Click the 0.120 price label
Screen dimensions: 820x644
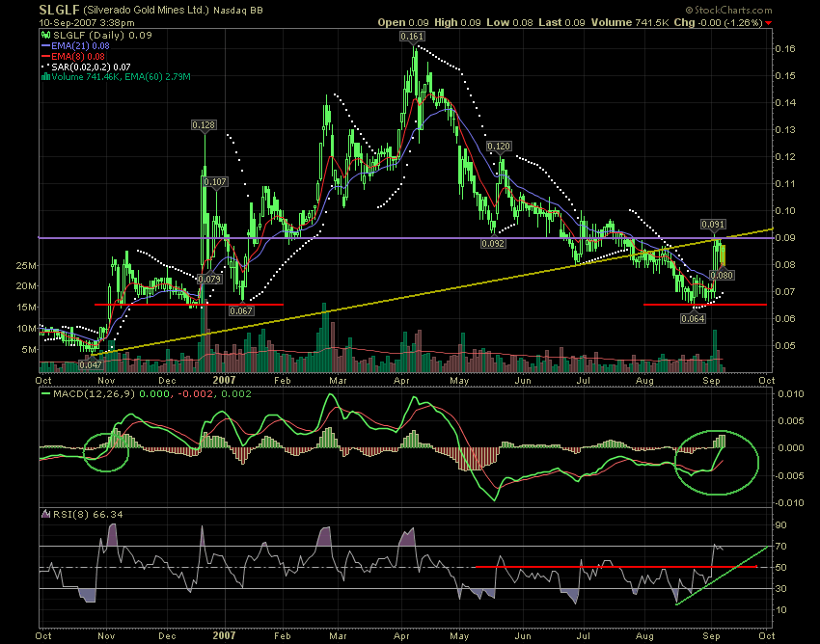click(499, 147)
